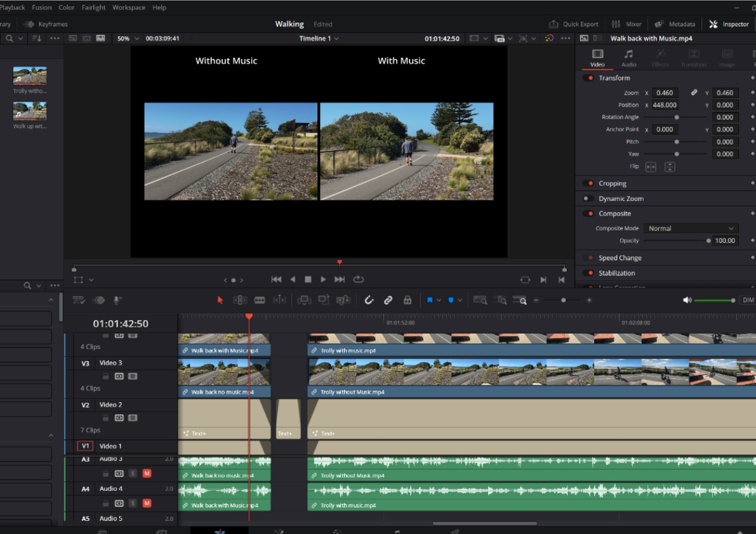Click the blue Flag marker icon

tap(430, 300)
